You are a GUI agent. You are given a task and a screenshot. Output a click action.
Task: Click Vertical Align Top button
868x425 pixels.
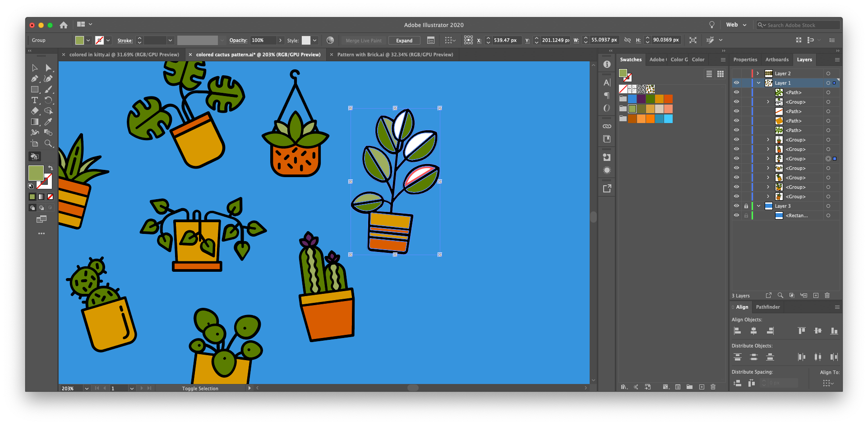coord(801,331)
